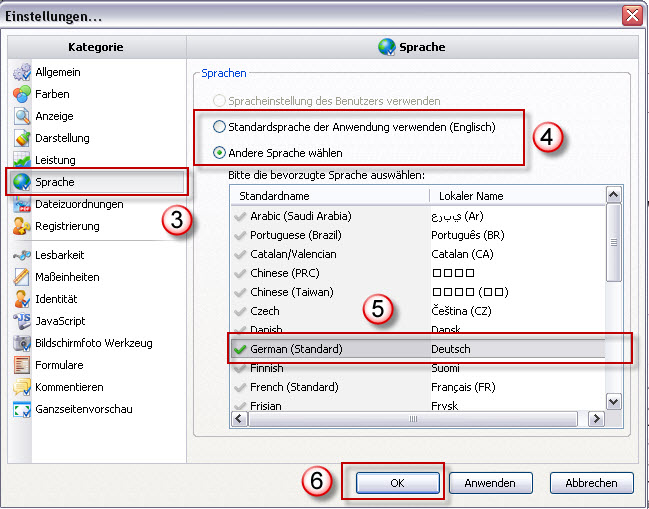The image size is (649, 509).
Task: Click the Farben colored balls icon
Action: [22, 94]
